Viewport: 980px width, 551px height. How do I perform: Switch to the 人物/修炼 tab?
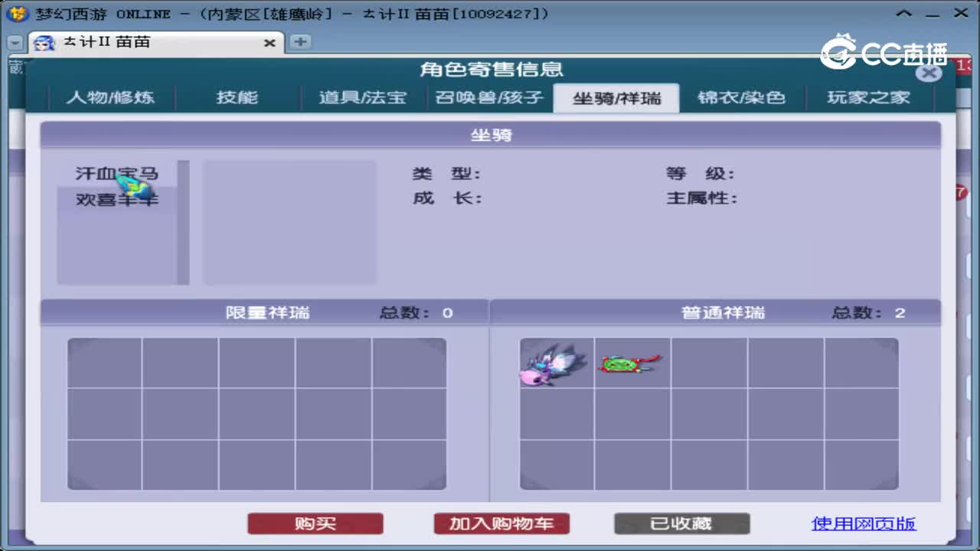pyautogui.click(x=109, y=97)
